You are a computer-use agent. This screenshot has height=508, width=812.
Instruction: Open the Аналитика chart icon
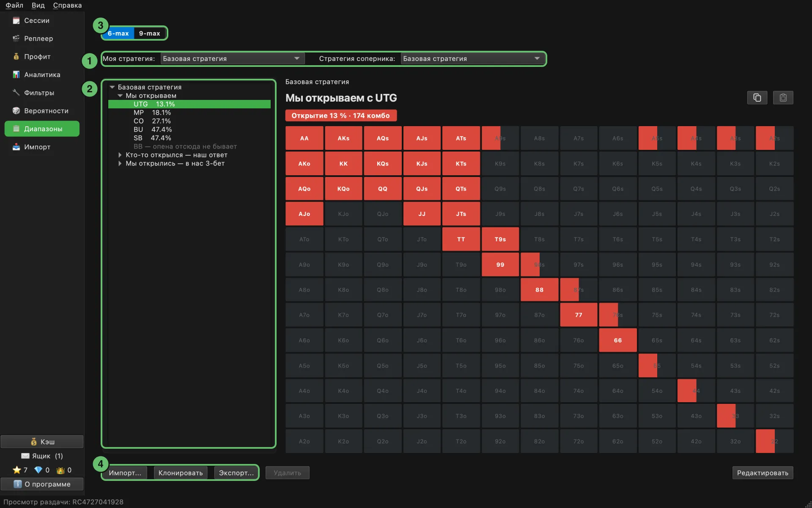[x=16, y=75]
